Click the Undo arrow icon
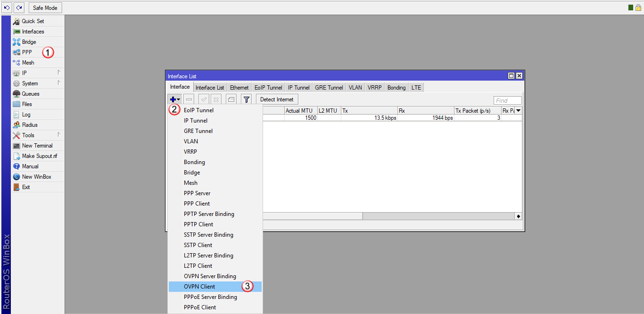644x314 pixels. pos(7,8)
